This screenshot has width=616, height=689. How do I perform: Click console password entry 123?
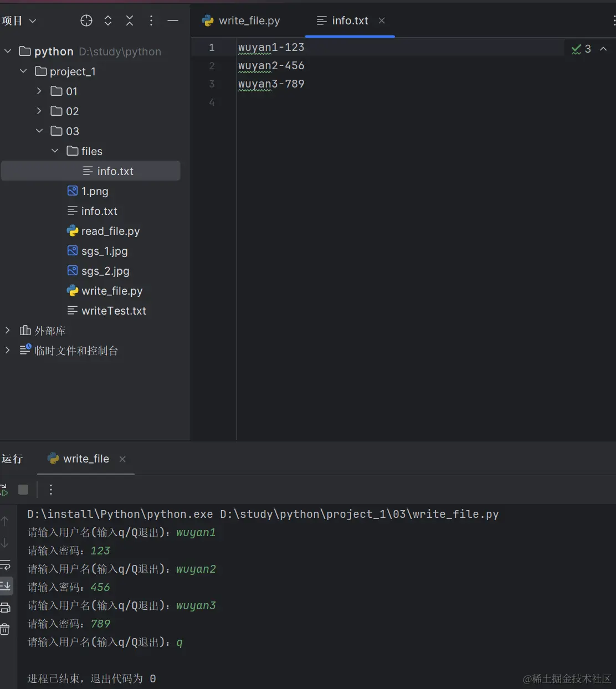[100, 551]
